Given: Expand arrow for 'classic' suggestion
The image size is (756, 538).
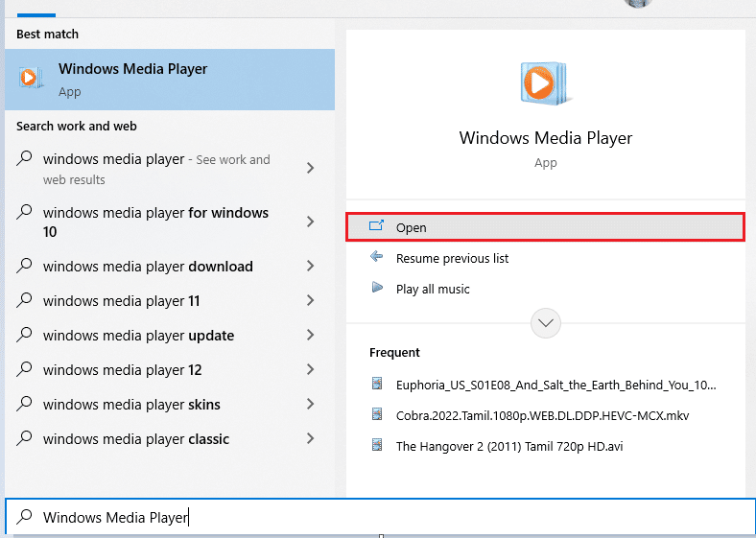Looking at the screenshot, I should 311,439.
